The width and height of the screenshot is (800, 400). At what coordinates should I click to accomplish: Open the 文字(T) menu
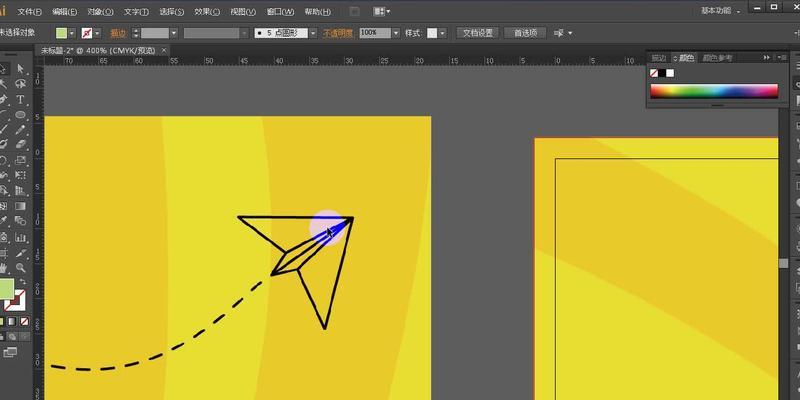pos(136,11)
